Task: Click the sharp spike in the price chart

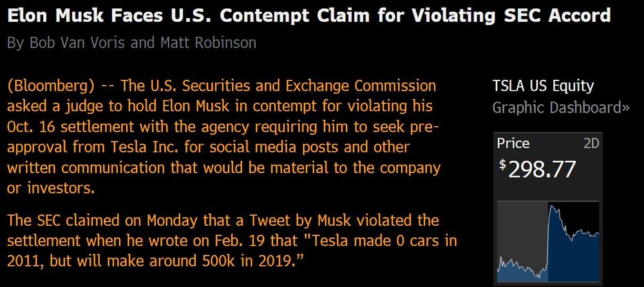Action: pyautogui.click(x=549, y=212)
